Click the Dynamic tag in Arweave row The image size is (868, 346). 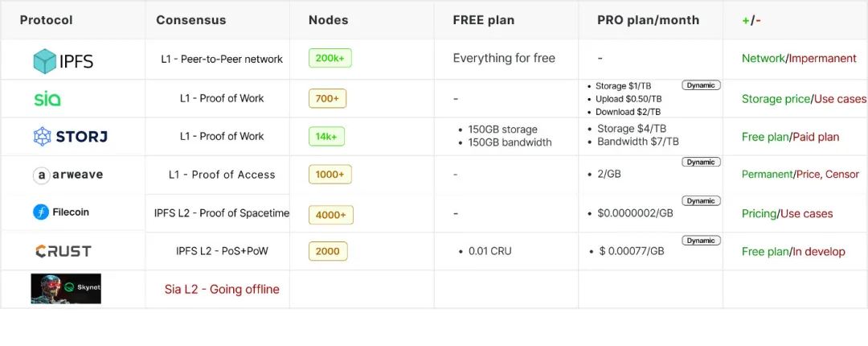701,162
